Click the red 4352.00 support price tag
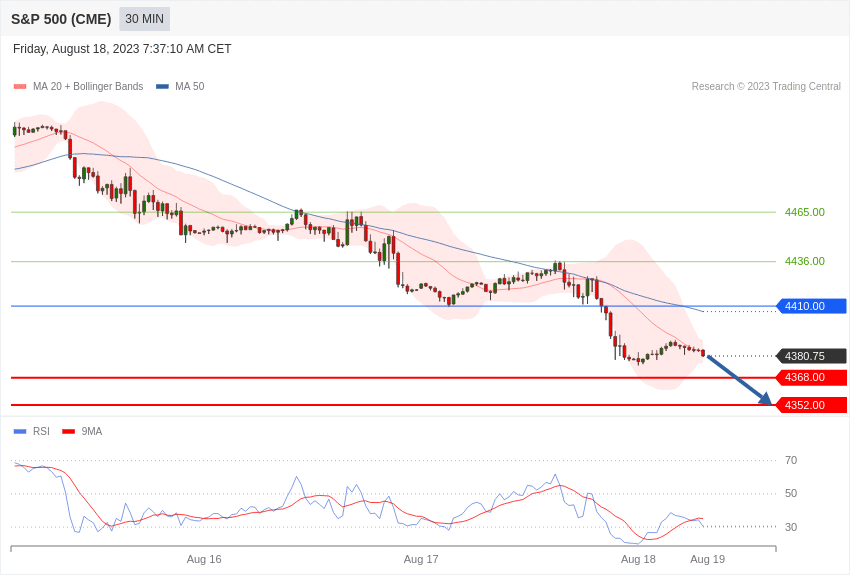The image size is (850, 576). coord(812,405)
